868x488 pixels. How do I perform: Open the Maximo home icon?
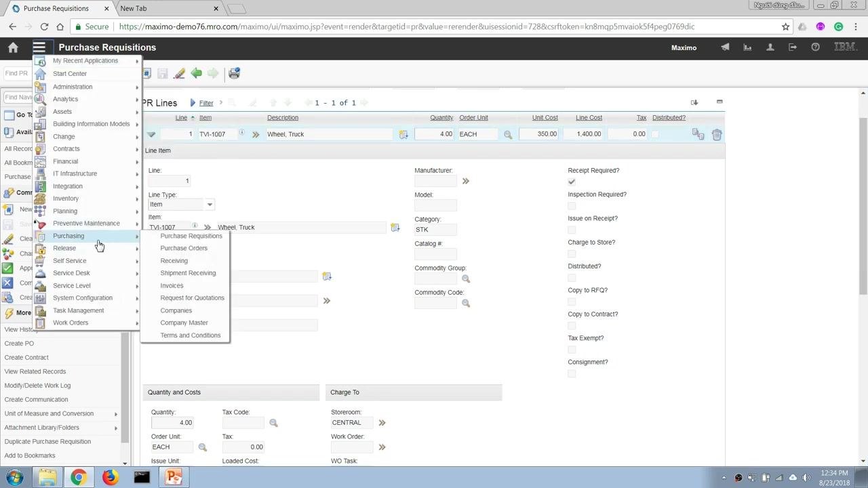13,47
